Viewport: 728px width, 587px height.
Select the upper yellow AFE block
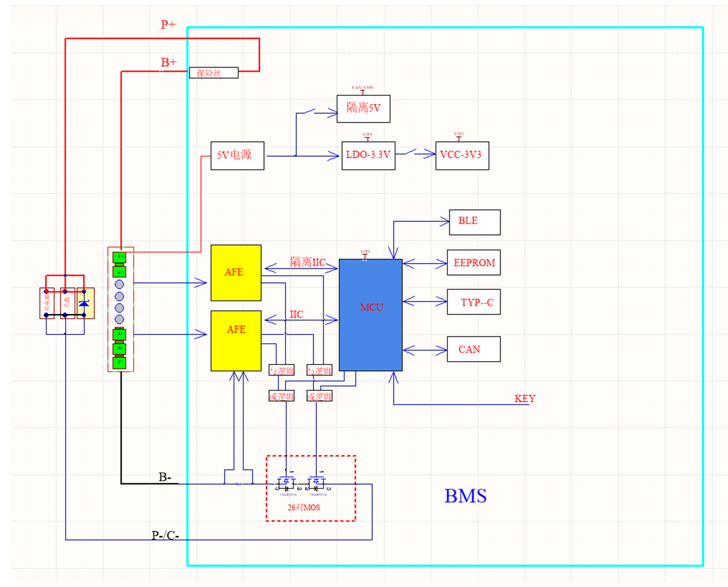coord(236,273)
